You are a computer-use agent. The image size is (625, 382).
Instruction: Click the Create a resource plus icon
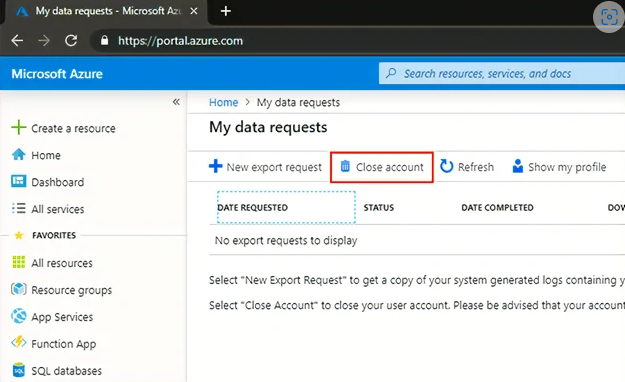(18, 128)
